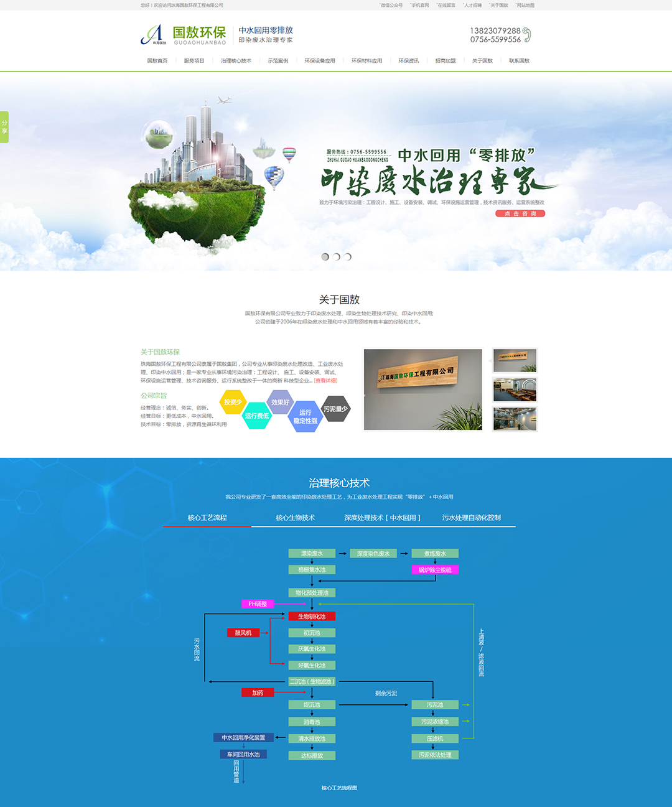
Task: Click the 煮炼废水 flowchart box
Action: pyautogui.click(x=435, y=554)
